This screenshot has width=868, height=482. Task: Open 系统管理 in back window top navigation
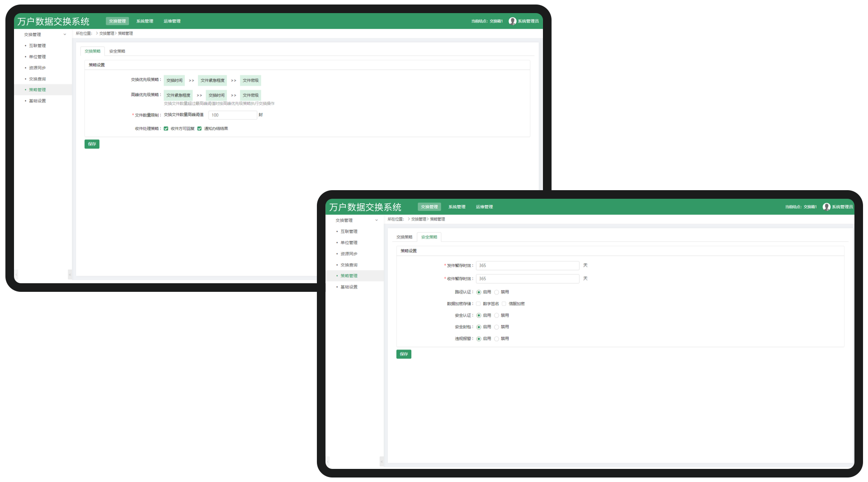click(x=145, y=21)
